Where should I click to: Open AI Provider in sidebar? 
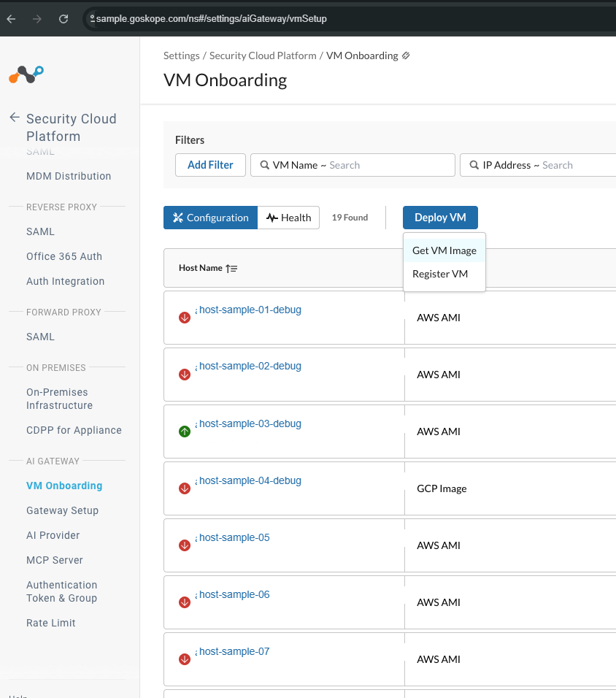[x=53, y=535]
